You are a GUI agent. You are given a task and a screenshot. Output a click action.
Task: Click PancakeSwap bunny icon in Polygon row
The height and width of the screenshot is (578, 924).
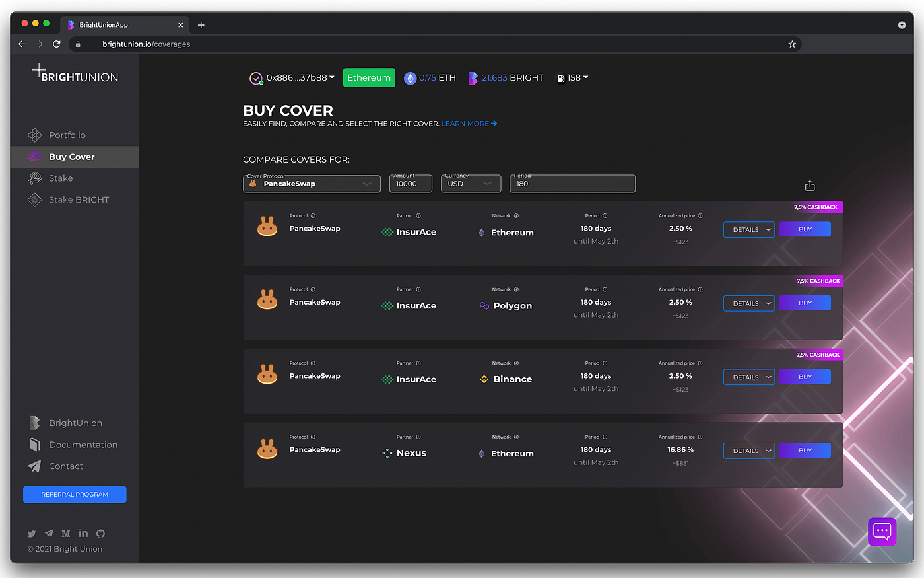267,300
